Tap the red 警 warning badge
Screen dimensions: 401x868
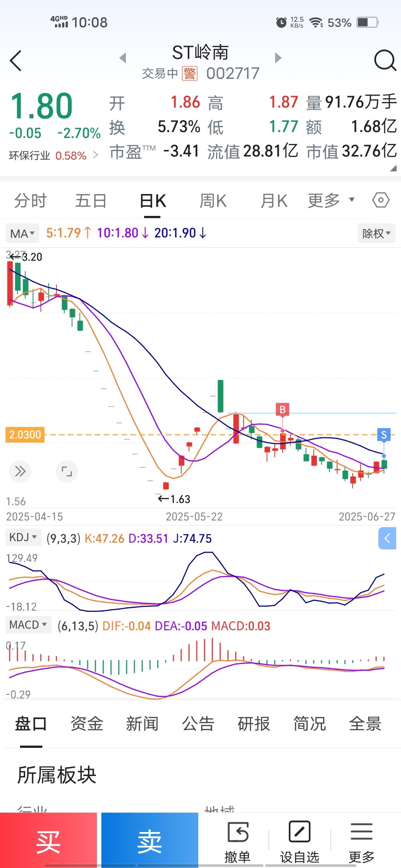190,73
